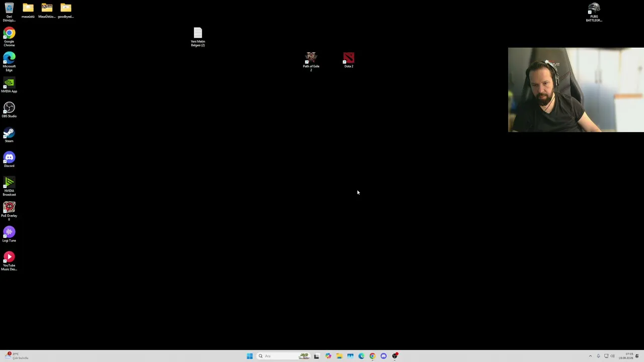Select the Microsoft Edge desktop shortcut
This screenshot has height=362, width=644.
coord(9,62)
